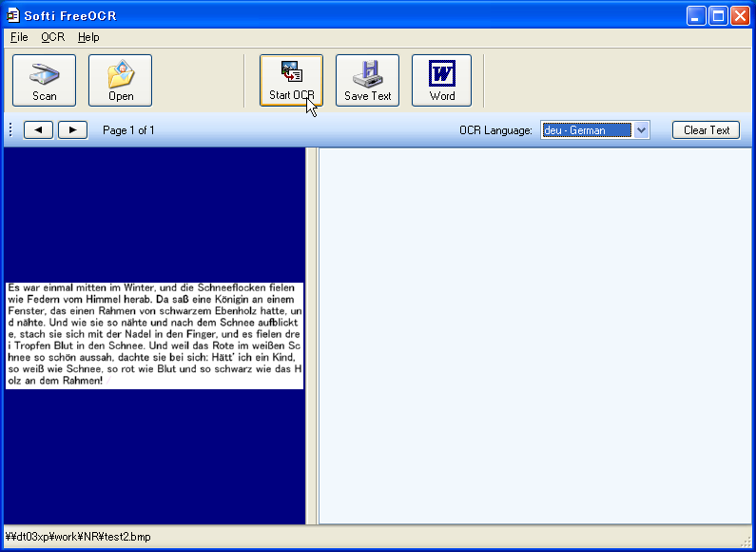The height and width of the screenshot is (552, 756).
Task: Open the OCR menu
Action: (x=52, y=37)
